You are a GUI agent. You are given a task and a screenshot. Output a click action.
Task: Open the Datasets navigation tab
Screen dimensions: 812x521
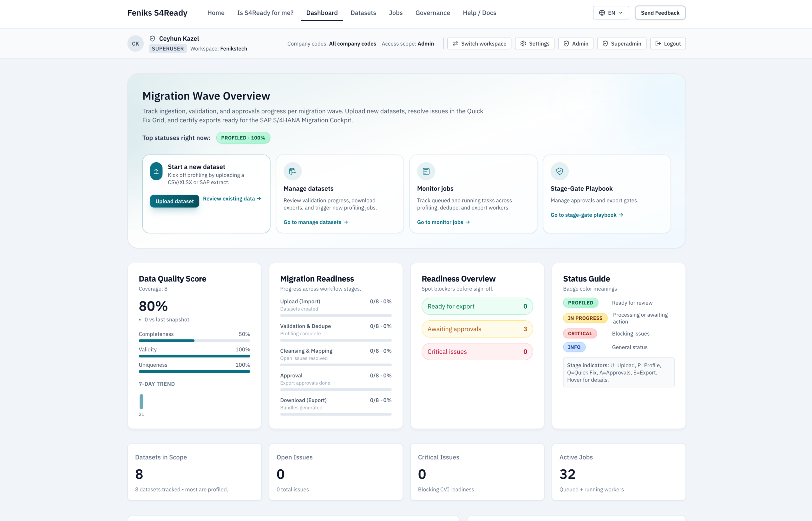[363, 13]
